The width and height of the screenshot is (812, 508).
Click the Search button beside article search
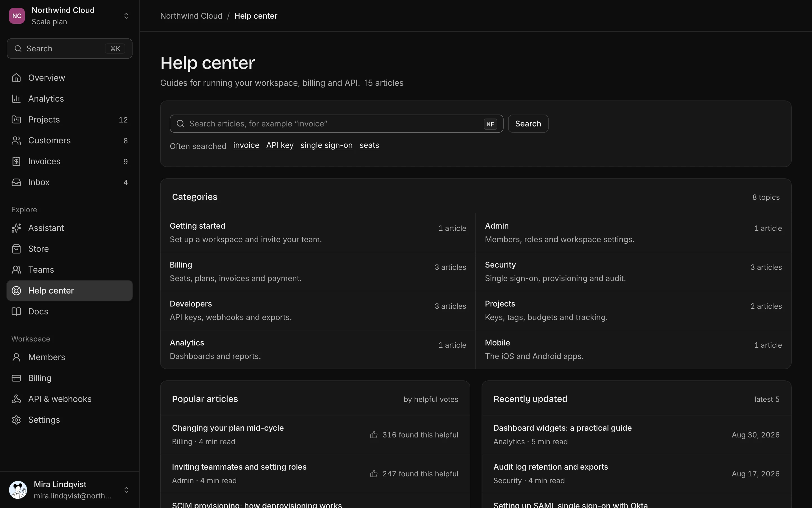pos(528,124)
